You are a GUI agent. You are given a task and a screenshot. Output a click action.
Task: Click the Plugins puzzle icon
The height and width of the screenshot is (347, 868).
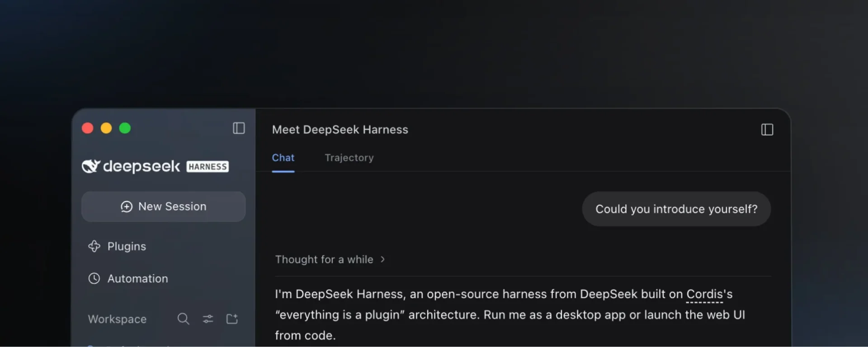point(94,246)
